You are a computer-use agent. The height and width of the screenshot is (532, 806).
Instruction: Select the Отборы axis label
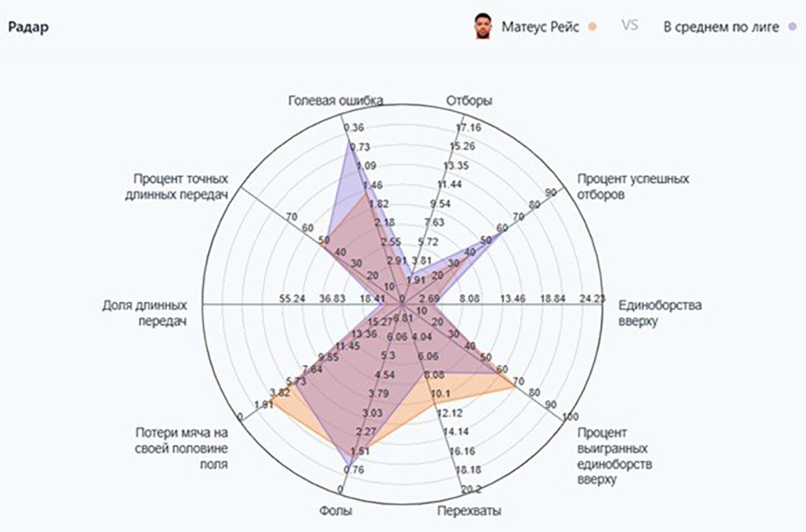coord(469,100)
